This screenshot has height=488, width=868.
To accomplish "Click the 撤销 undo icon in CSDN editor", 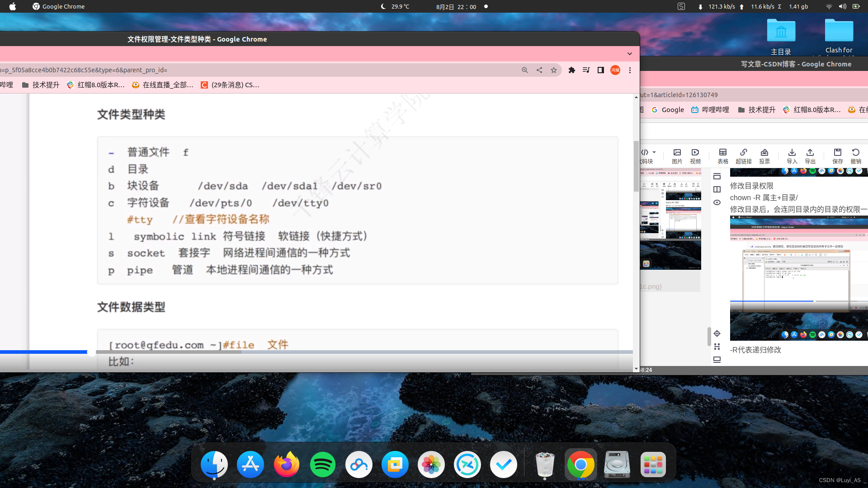I will click(x=856, y=156).
